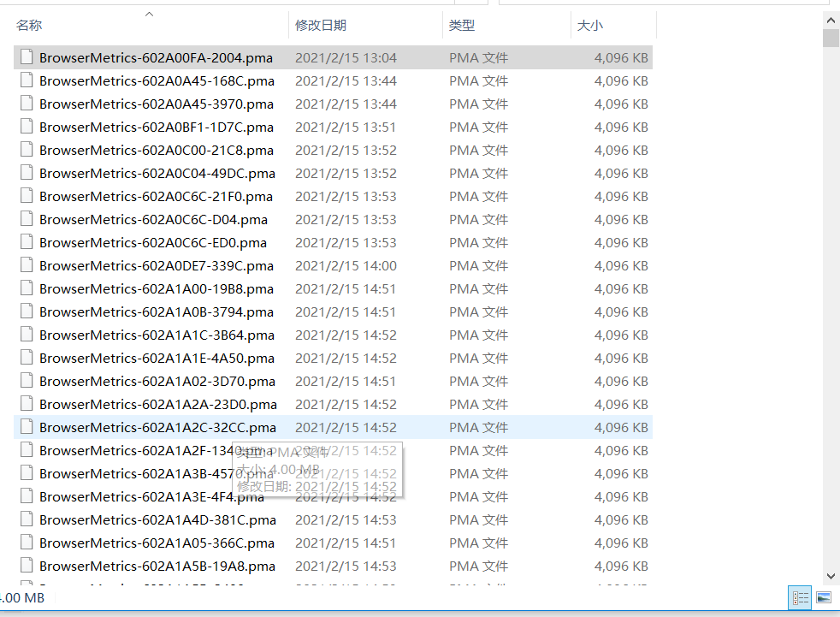This screenshot has width=840, height=617.
Task: Click file icon next to BrowserMetrics-602A0DE7-339C.pma
Action: pyautogui.click(x=26, y=265)
